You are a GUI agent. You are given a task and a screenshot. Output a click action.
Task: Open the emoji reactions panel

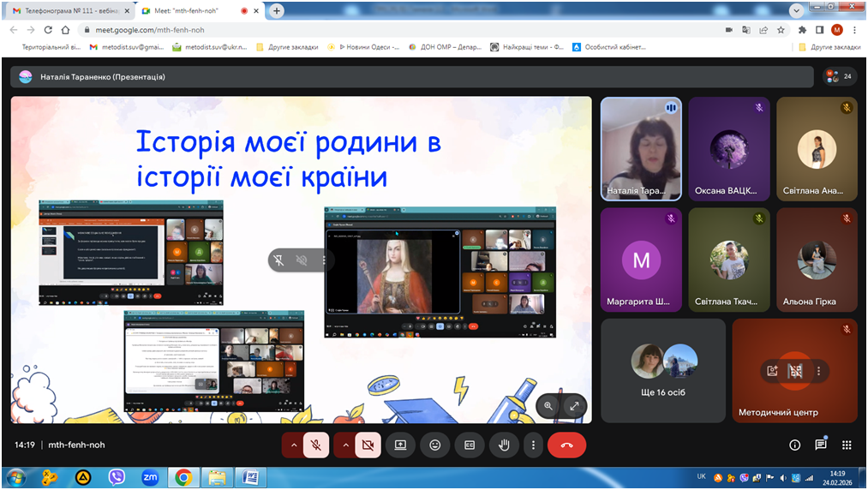(435, 445)
